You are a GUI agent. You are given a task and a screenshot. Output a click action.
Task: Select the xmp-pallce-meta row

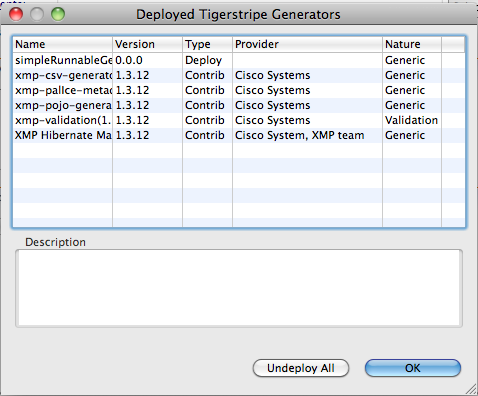[239, 90]
